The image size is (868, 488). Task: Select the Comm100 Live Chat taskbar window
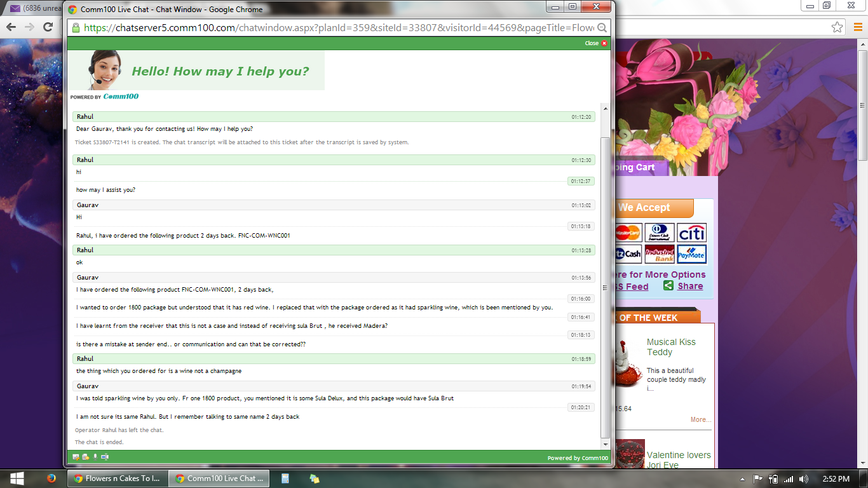click(219, 478)
